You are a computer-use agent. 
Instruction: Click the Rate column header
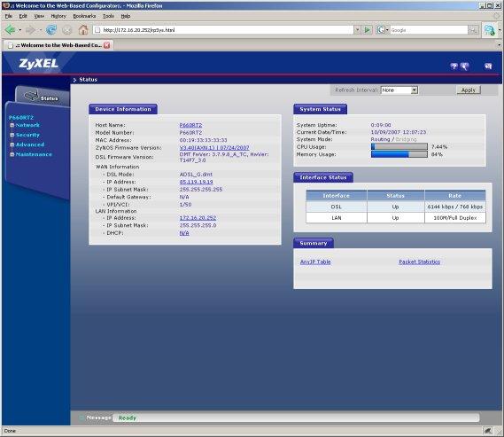point(455,196)
